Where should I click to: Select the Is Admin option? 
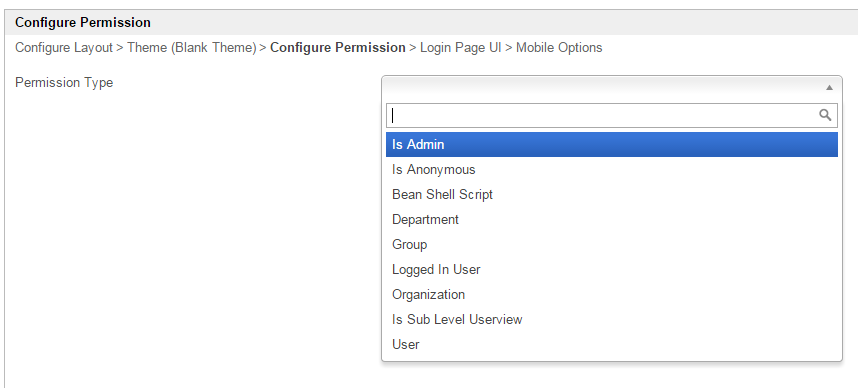pos(612,144)
